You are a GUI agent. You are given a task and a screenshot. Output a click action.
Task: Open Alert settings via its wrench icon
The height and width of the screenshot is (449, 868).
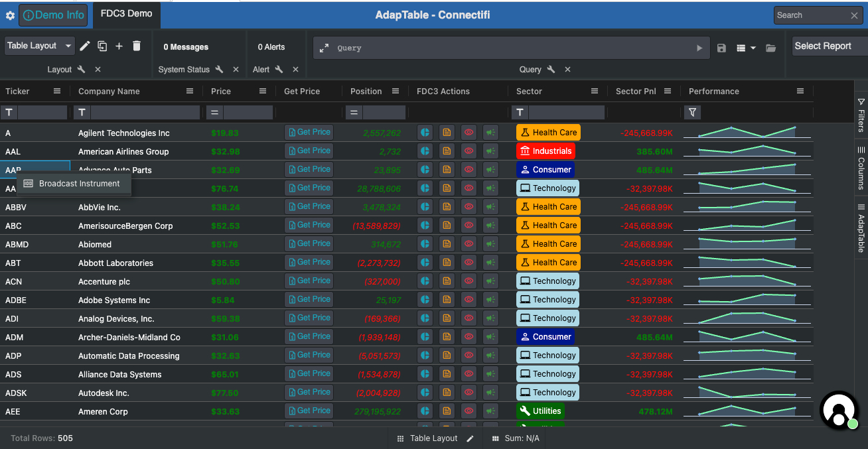click(279, 70)
